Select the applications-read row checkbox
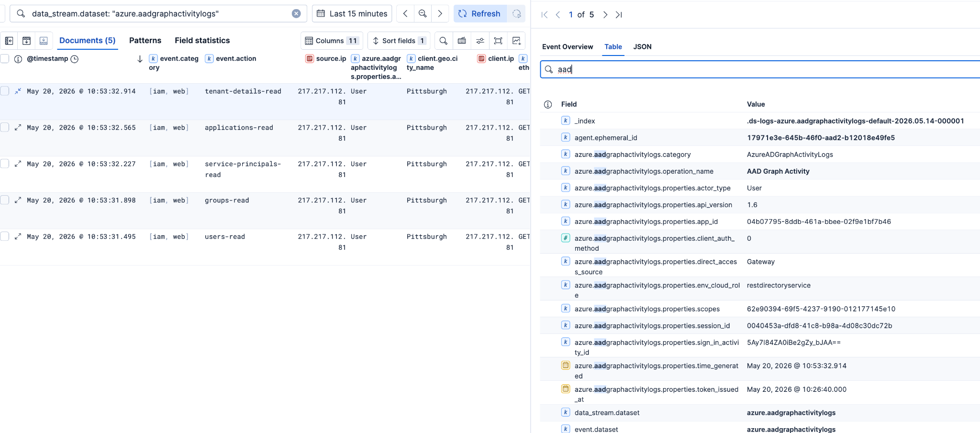Screen dimensions: 980x433 tap(5, 127)
